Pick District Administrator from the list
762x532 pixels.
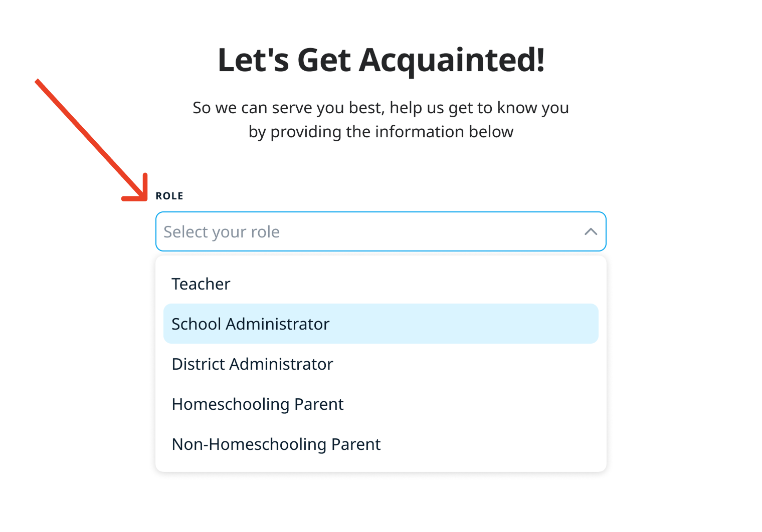[x=252, y=364]
